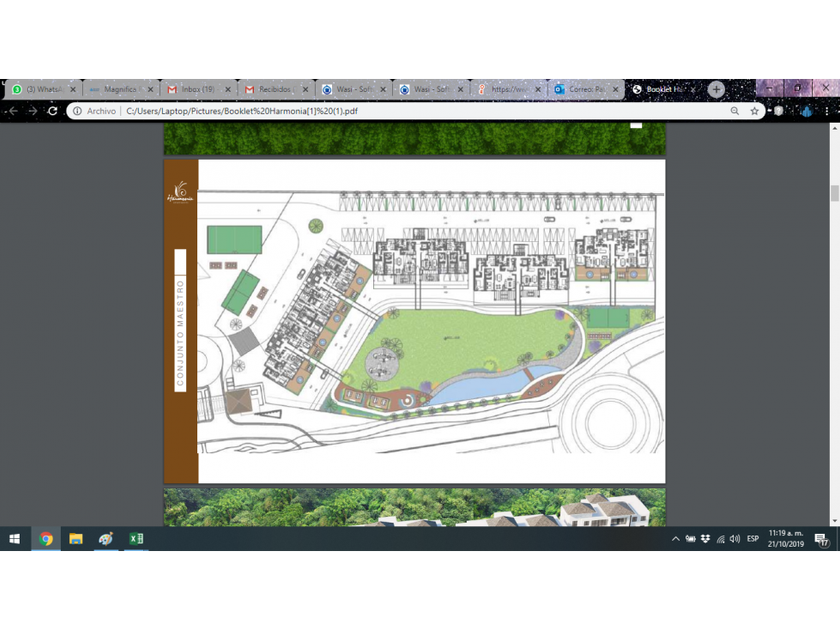Open the Windows notification center

822,540
